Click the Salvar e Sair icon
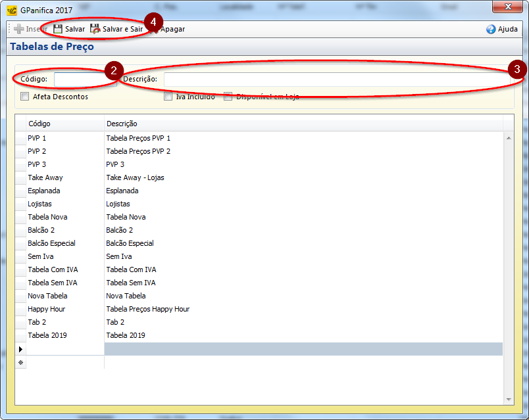529x420 pixels. pyautogui.click(x=95, y=30)
